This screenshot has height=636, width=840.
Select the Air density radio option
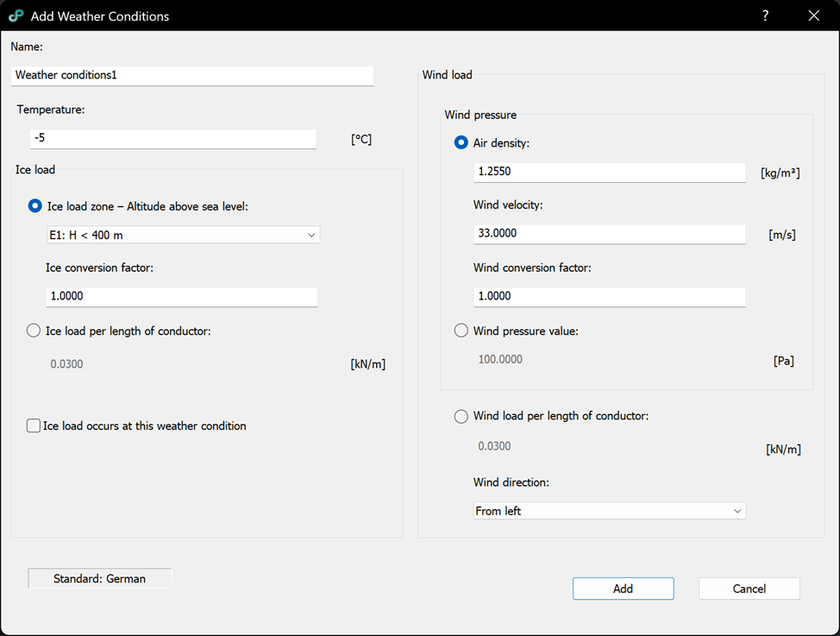461,143
